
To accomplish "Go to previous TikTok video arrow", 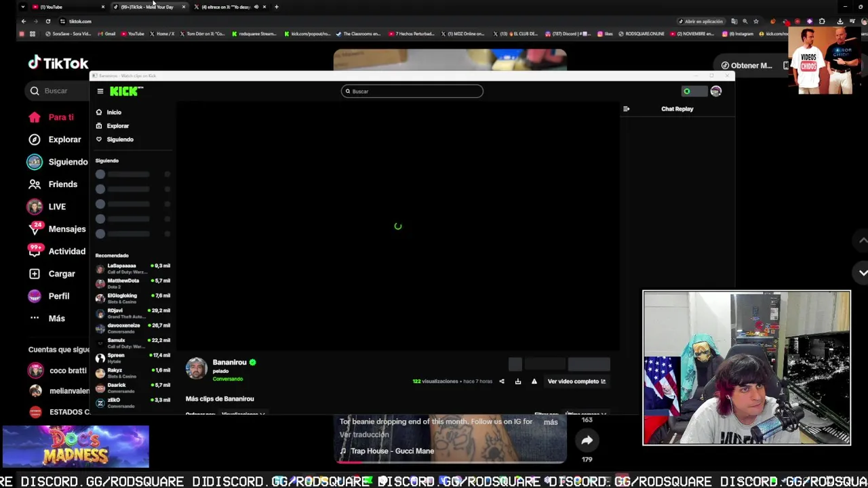I will (863, 241).
